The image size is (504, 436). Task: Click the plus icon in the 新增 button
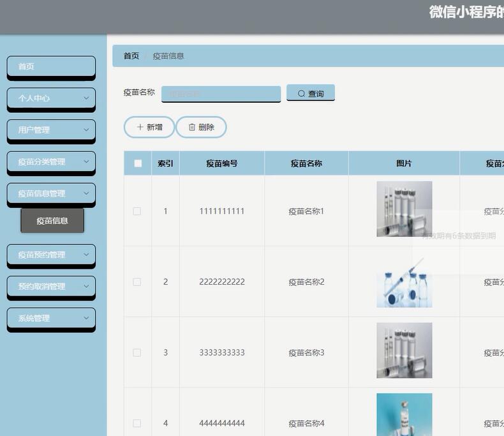click(x=140, y=127)
